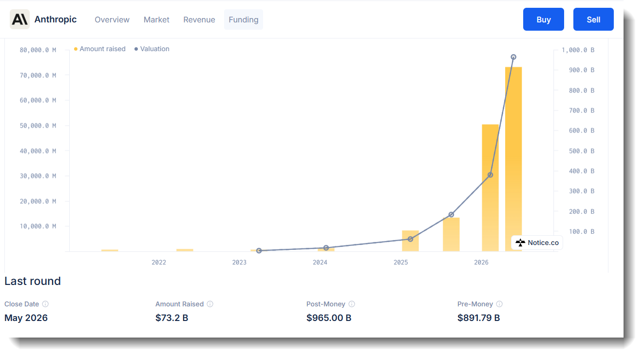Click the info icon beside Post-Money
The height and width of the screenshot is (358, 644).
pyautogui.click(x=352, y=304)
